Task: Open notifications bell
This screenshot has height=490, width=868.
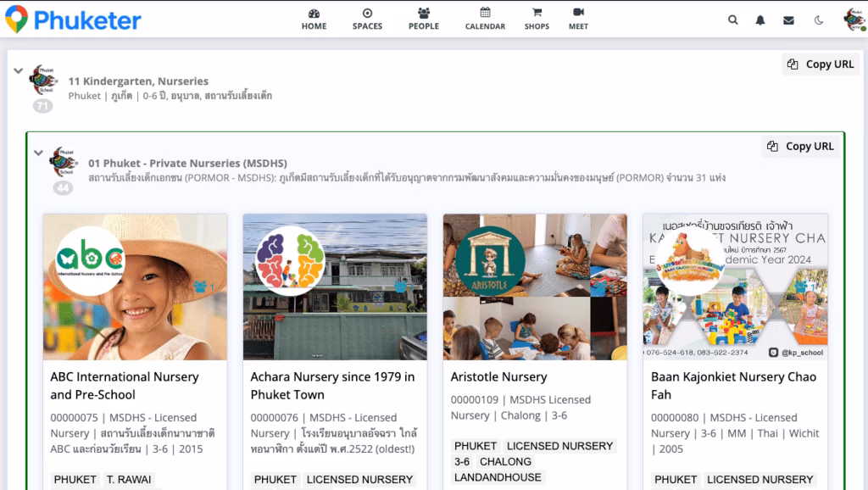Action: (x=760, y=20)
